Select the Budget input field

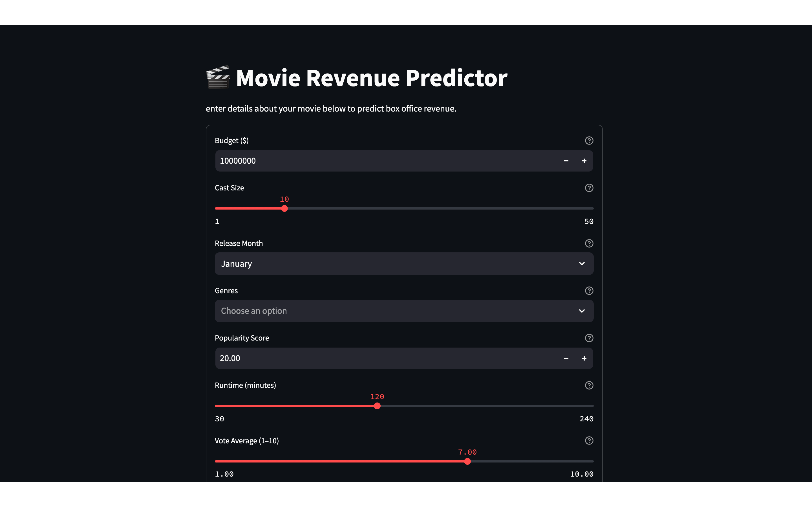coord(369,161)
